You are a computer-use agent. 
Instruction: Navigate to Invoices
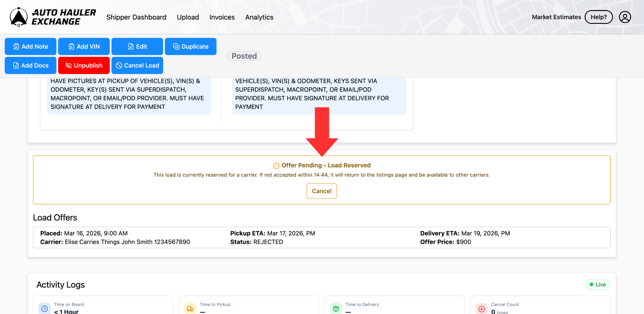222,17
